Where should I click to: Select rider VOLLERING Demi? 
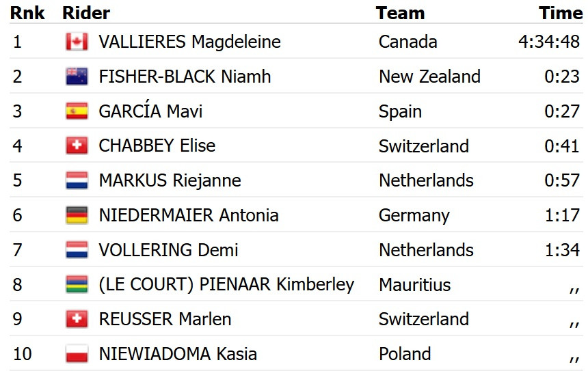coord(168,250)
